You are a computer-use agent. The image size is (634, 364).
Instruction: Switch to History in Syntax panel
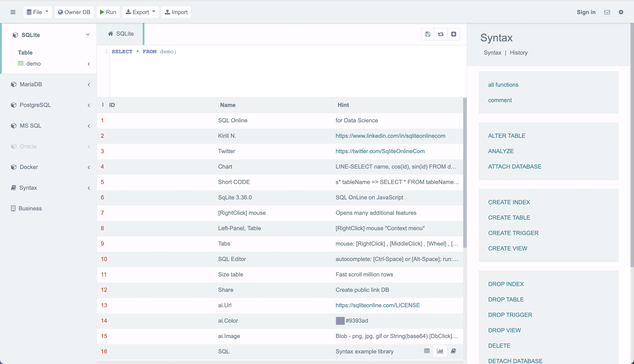point(518,53)
